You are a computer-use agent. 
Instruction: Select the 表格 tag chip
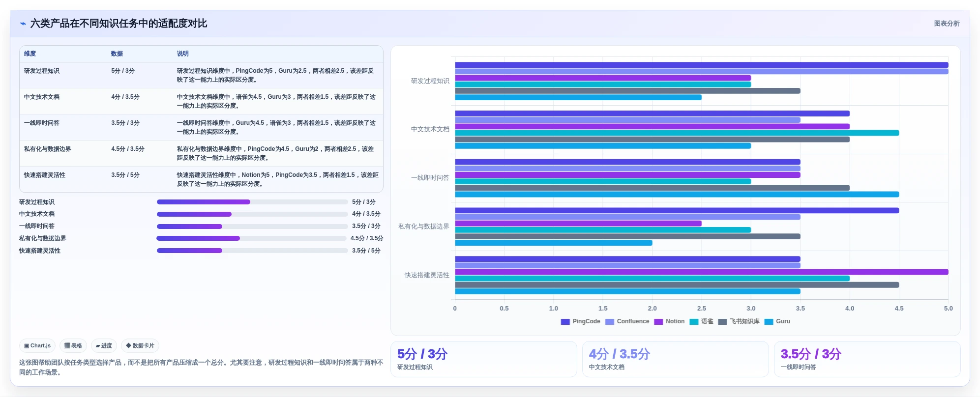point(73,346)
